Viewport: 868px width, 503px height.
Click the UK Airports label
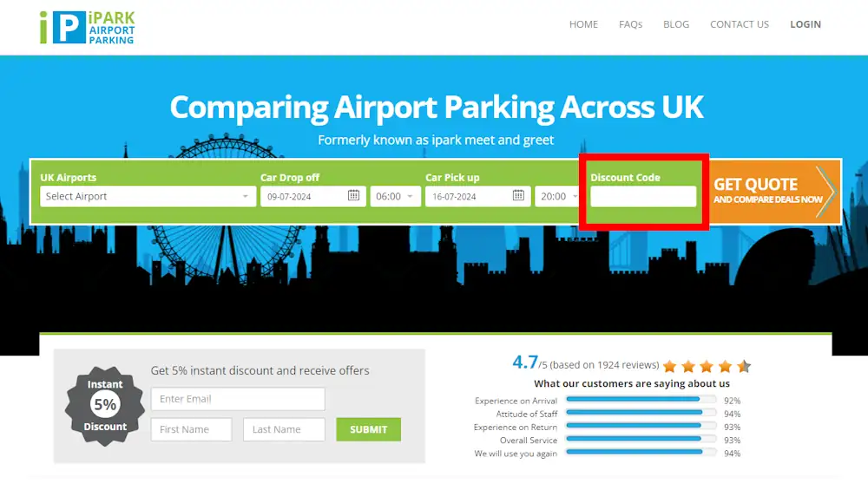click(68, 178)
